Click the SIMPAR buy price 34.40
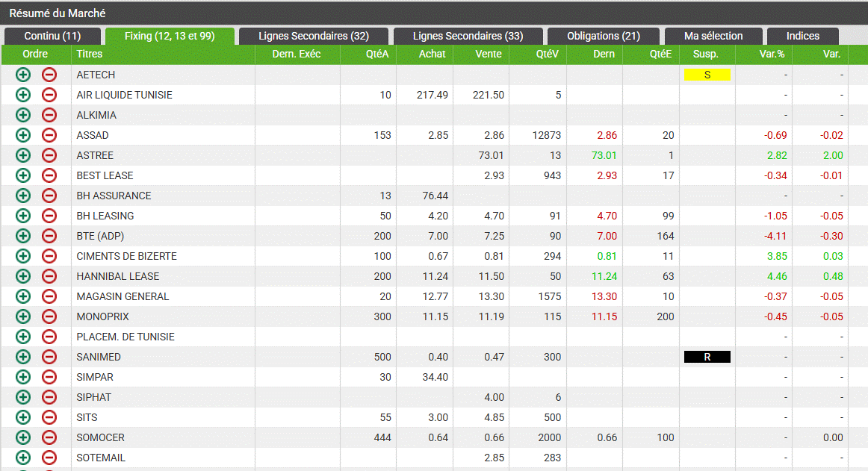The height and width of the screenshot is (471, 868). point(435,378)
